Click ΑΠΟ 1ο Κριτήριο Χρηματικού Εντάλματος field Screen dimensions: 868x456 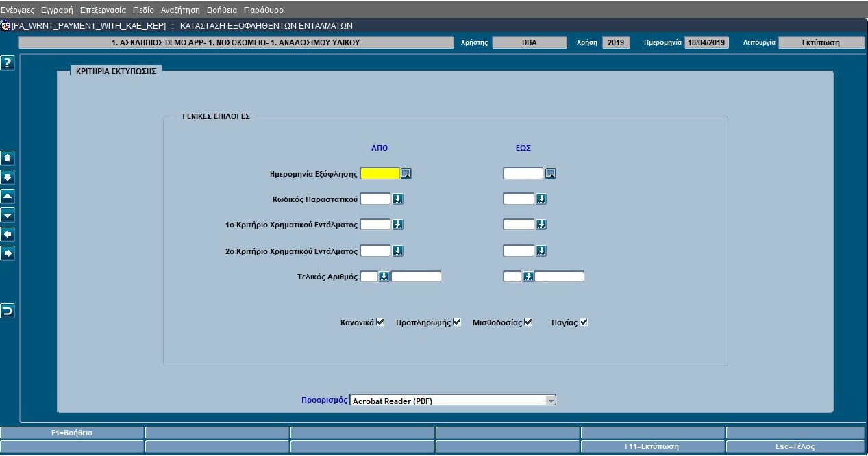coord(375,225)
